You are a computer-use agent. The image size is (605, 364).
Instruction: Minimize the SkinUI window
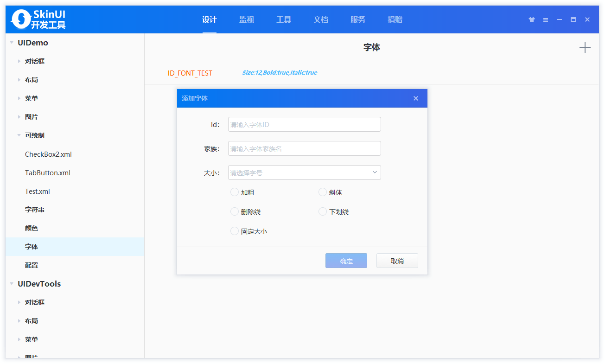(x=560, y=19)
